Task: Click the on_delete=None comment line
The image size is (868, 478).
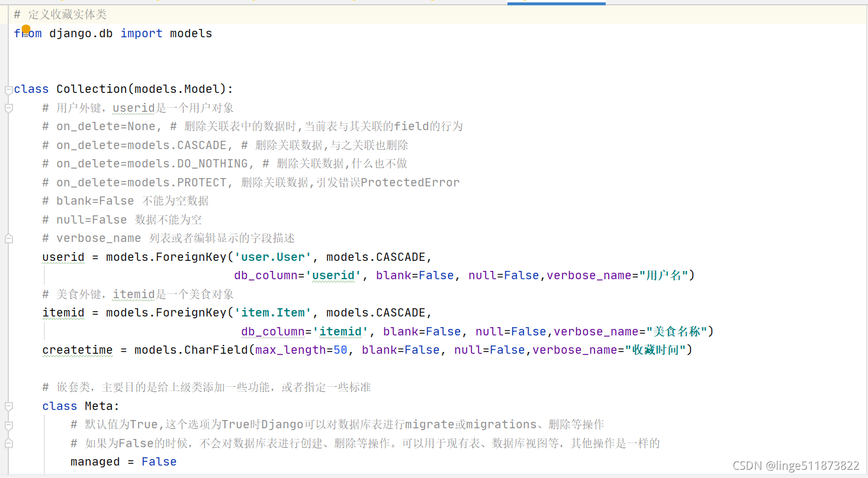Action: 253,127
